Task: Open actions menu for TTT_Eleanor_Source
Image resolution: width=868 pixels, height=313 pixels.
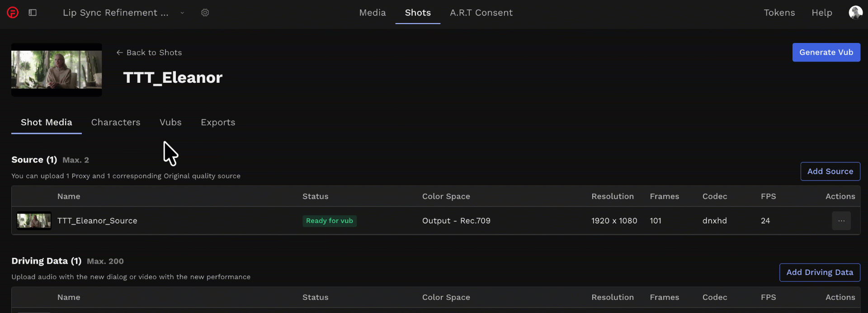Action: (841, 221)
